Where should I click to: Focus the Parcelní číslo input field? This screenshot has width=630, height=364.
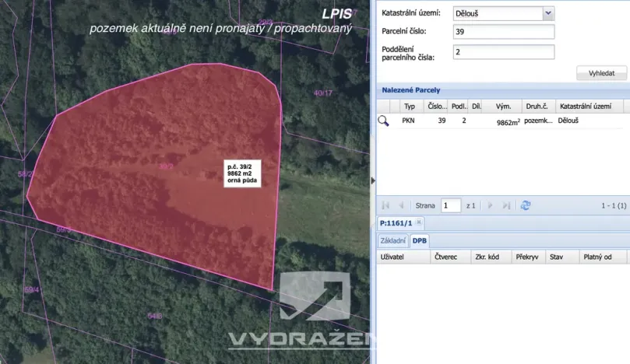[504, 32]
